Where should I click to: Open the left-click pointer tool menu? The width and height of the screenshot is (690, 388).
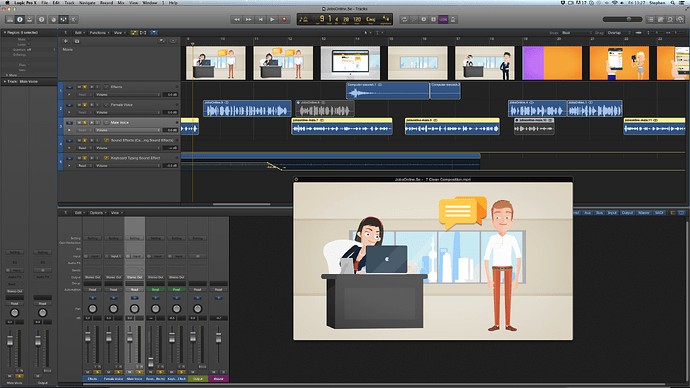(367, 33)
